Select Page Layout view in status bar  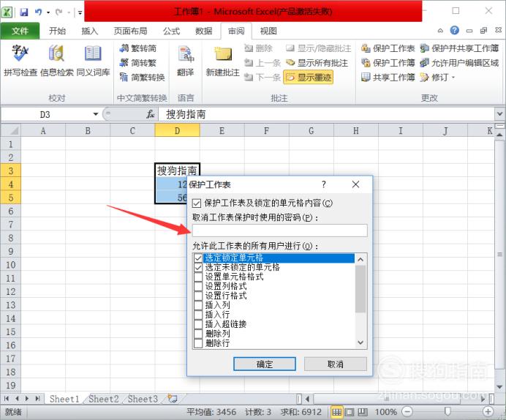click(x=350, y=412)
